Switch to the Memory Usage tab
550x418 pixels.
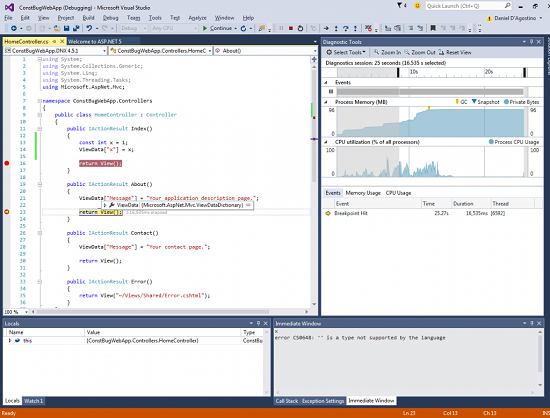pos(363,193)
